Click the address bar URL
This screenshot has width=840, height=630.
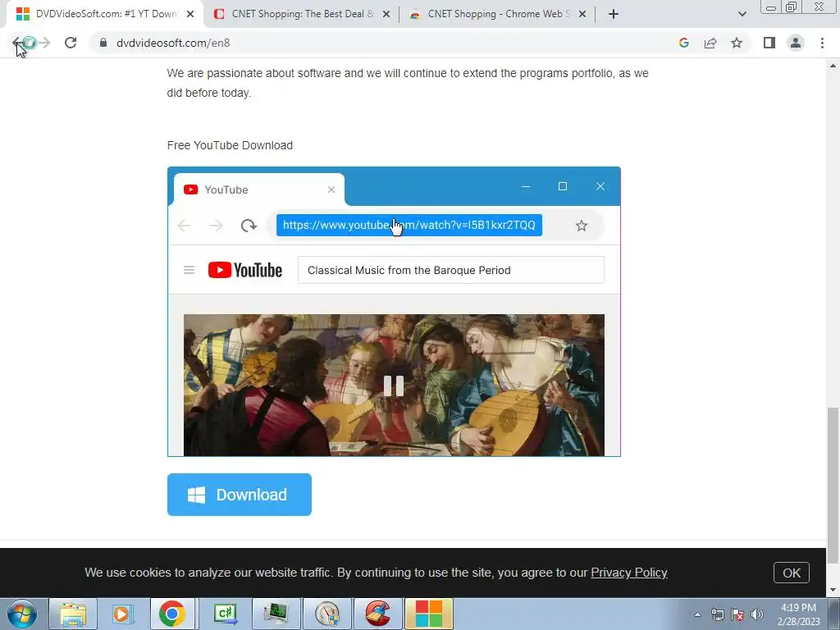[x=173, y=43]
